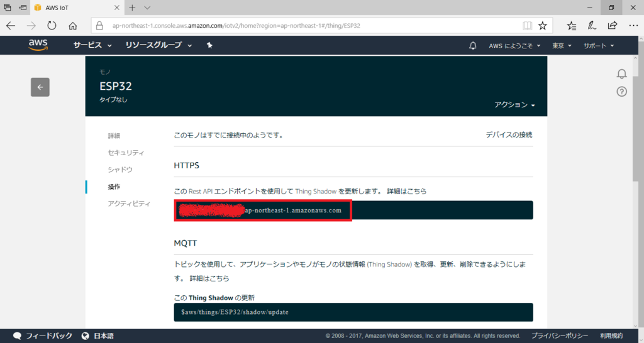Click the set tabs aside icon
This screenshot has height=343, width=644.
click(x=23, y=8)
